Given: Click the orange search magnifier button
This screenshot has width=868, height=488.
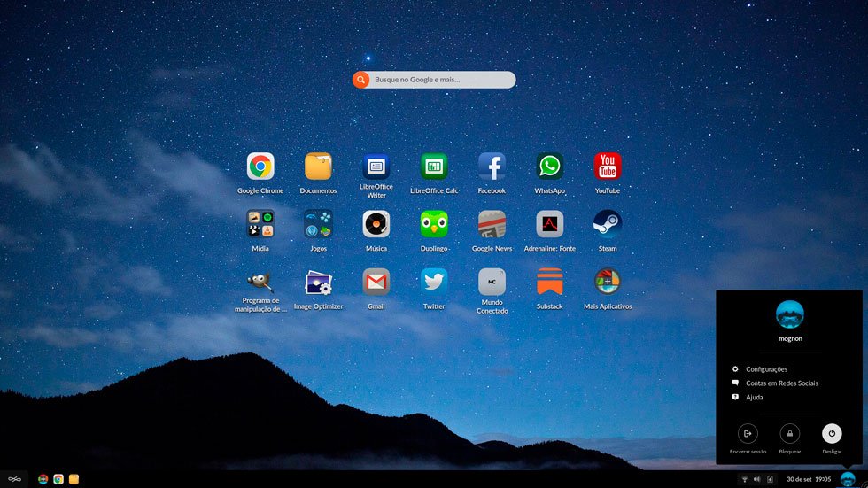Looking at the screenshot, I should click(361, 80).
